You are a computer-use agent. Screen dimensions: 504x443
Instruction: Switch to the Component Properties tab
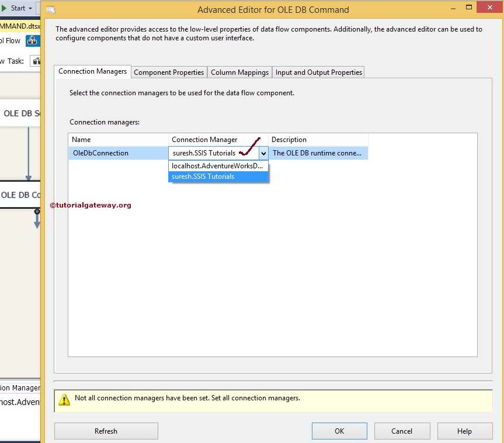point(169,72)
